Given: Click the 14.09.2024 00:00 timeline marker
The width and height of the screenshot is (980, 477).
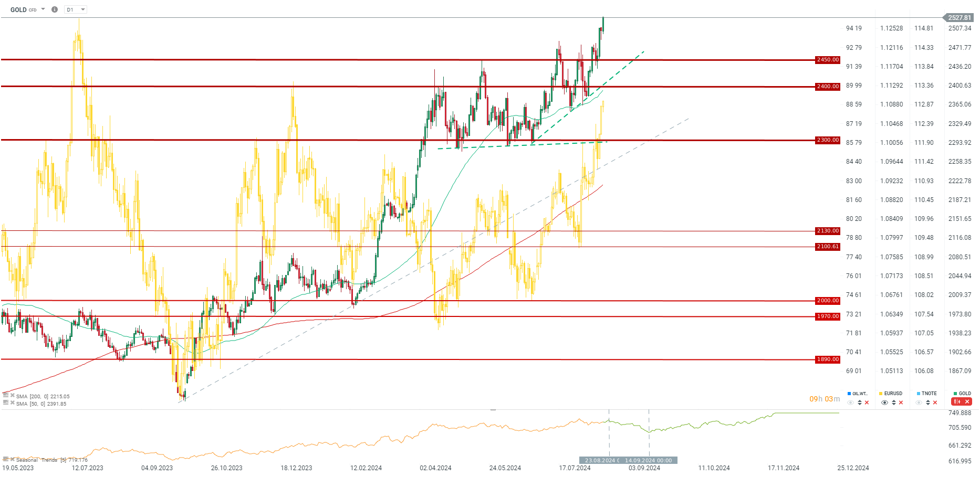Looking at the screenshot, I should pyautogui.click(x=649, y=460).
